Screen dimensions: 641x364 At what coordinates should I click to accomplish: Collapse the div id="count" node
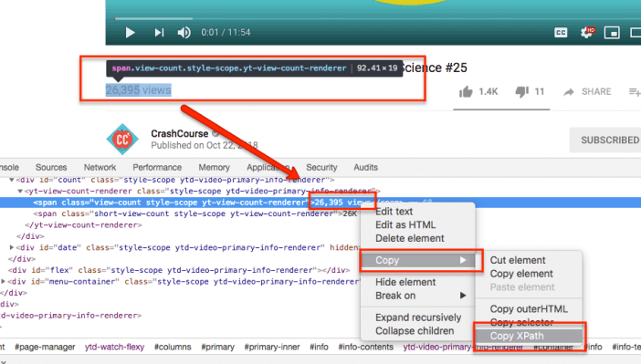12,180
